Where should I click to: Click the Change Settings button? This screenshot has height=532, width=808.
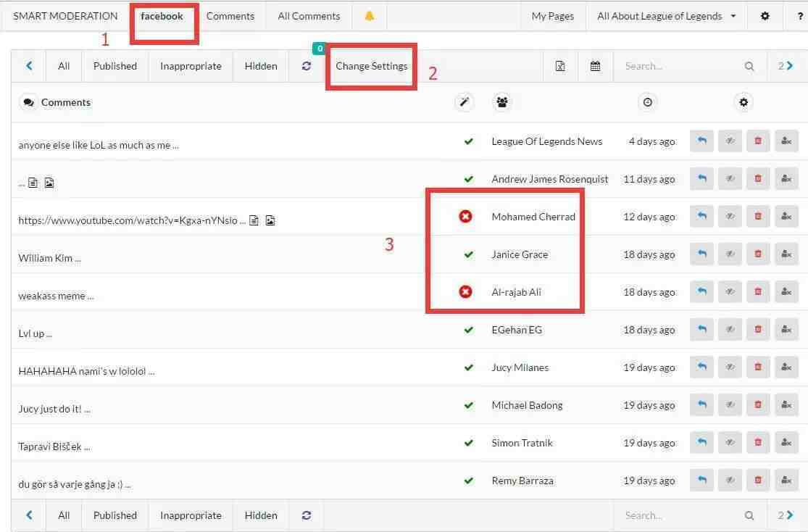coord(371,66)
